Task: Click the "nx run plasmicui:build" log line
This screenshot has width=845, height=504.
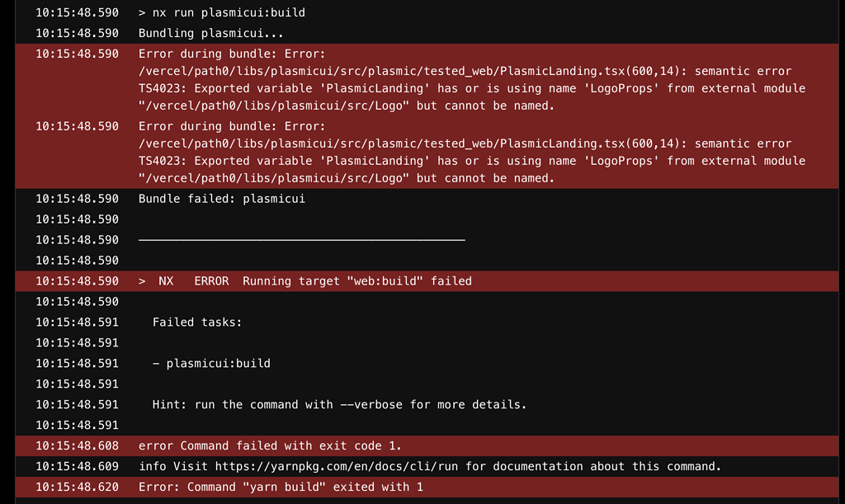Action: (221, 13)
